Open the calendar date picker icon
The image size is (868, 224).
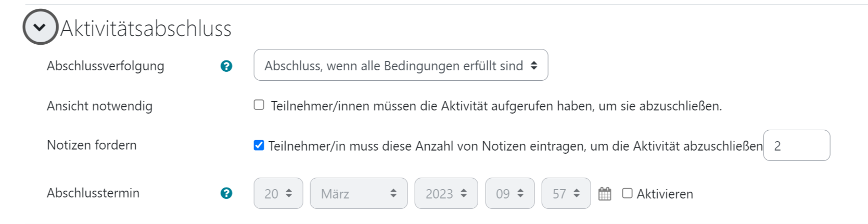pos(605,194)
